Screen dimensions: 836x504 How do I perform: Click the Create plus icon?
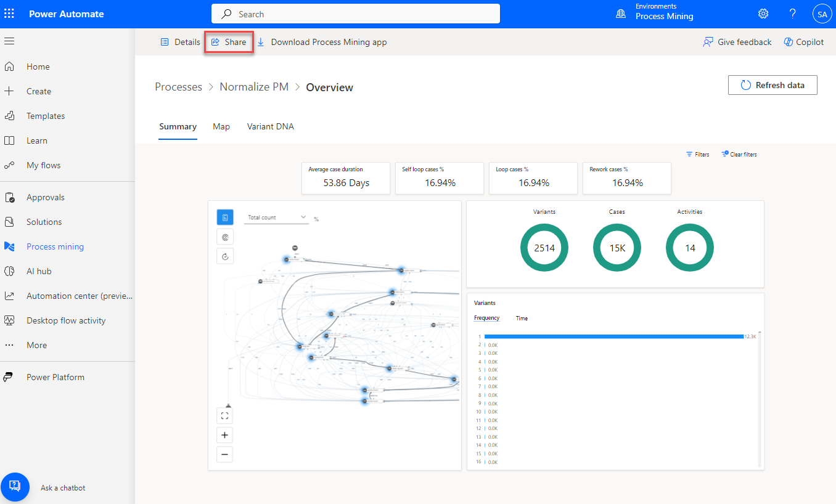(x=9, y=91)
